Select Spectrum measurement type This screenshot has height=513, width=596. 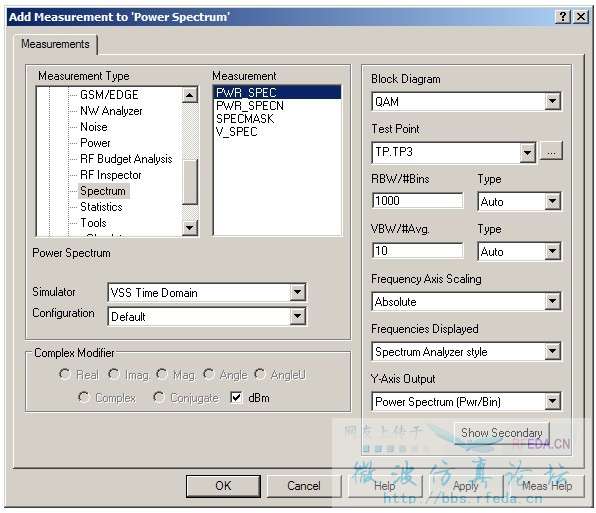(103, 191)
